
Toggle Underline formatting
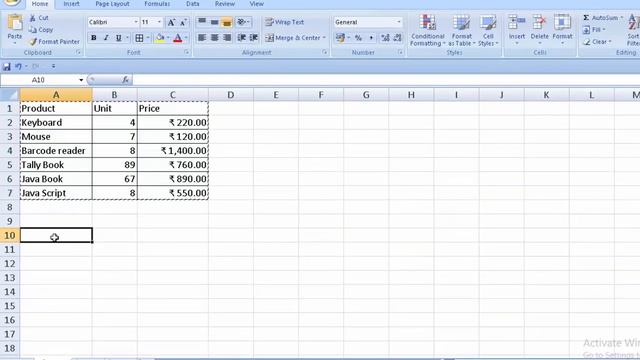[118, 38]
